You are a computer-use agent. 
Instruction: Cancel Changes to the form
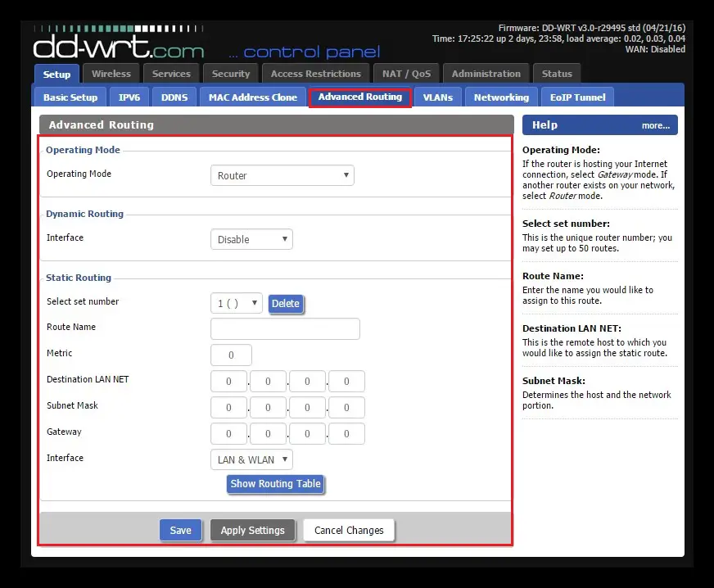pyautogui.click(x=349, y=530)
